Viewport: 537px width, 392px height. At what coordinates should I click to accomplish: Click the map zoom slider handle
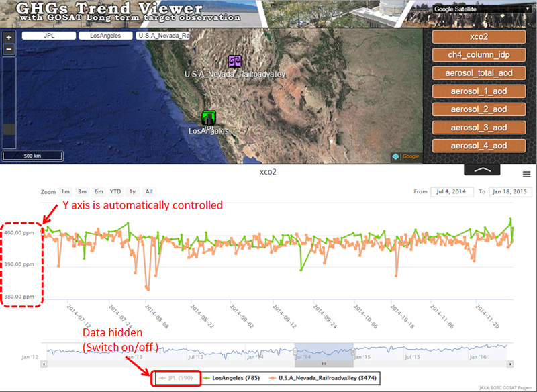click(9, 129)
